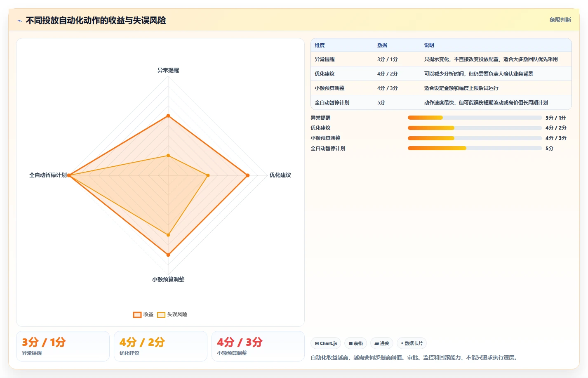This screenshot has width=588, height=378.
Task: Click the 4分 / 2分 value beside progress bar
Action: point(556,128)
